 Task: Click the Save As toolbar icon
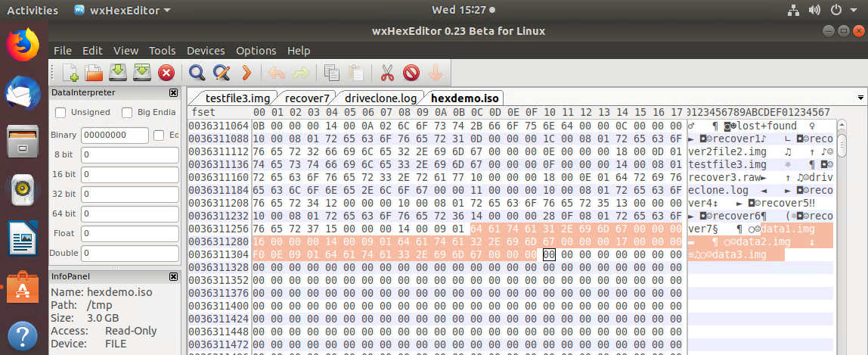pos(142,73)
